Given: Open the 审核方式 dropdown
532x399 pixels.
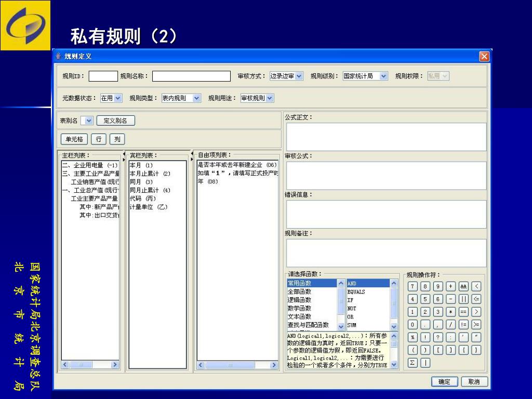Looking at the screenshot, I should pyautogui.click(x=286, y=76).
